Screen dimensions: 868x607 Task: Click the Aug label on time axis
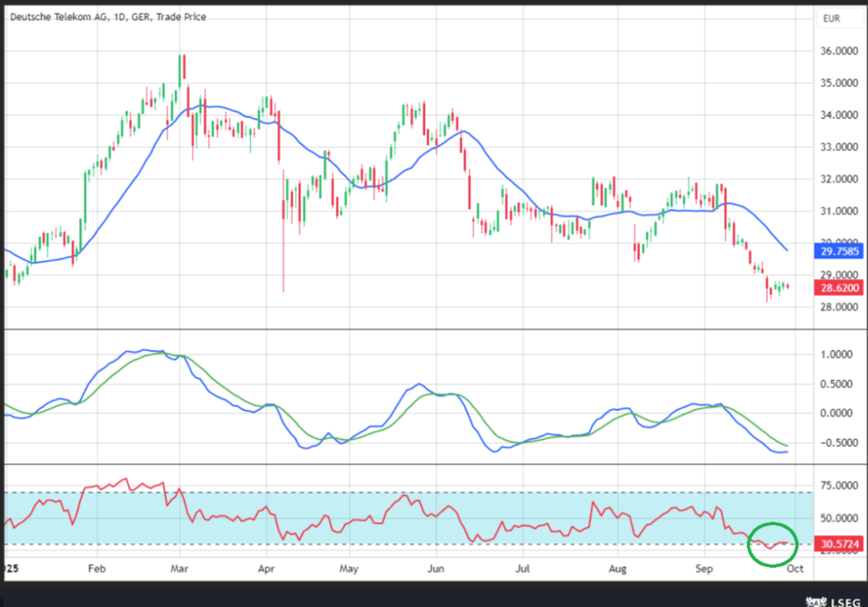click(617, 569)
